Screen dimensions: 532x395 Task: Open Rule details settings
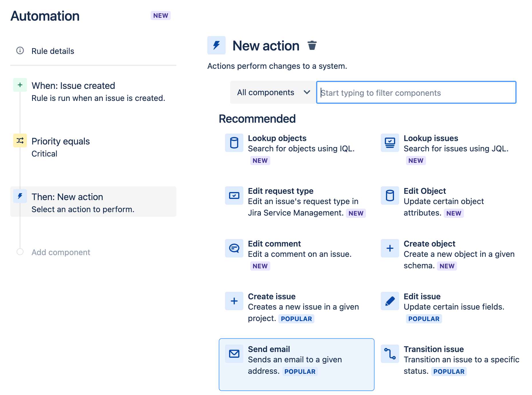click(x=53, y=51)
